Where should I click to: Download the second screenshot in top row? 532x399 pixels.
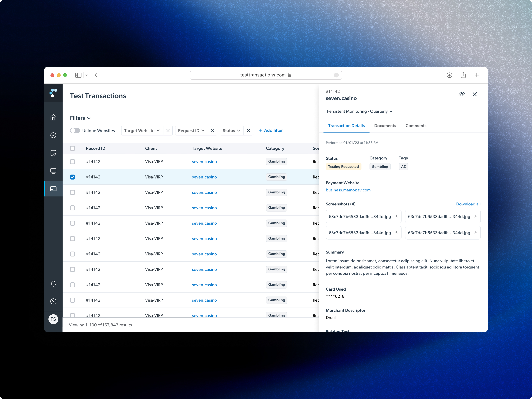475,217
